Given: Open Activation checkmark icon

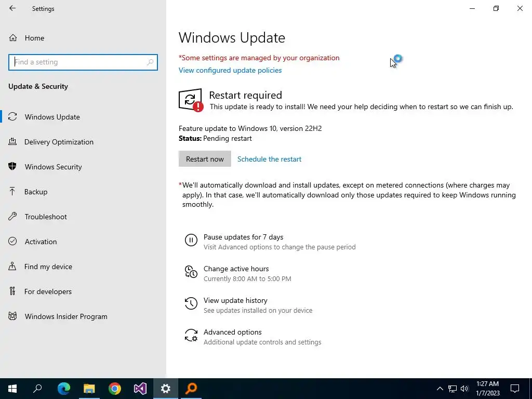Looking at the screenshot, I should (12, 241).
